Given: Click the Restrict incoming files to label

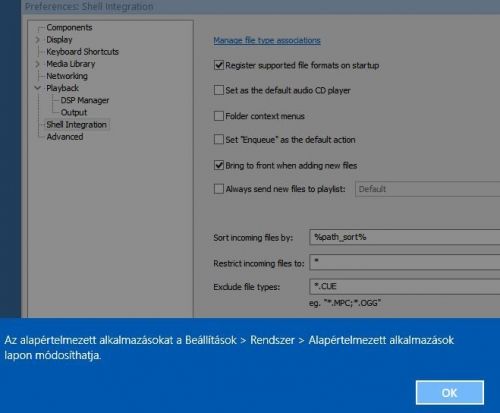Looking at the screenshot, I should 259,263.
